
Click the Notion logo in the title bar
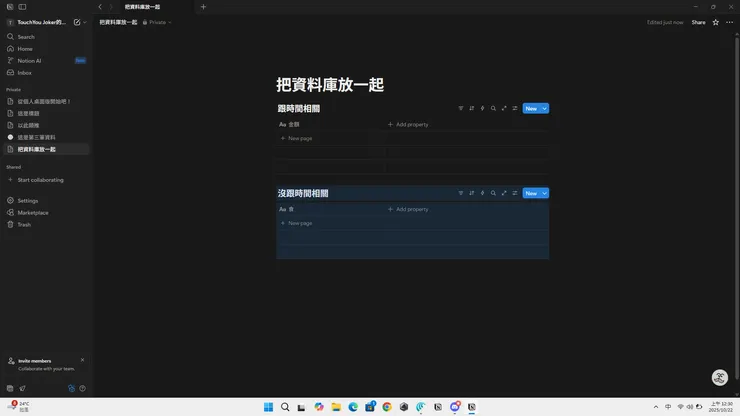point(10,7)
